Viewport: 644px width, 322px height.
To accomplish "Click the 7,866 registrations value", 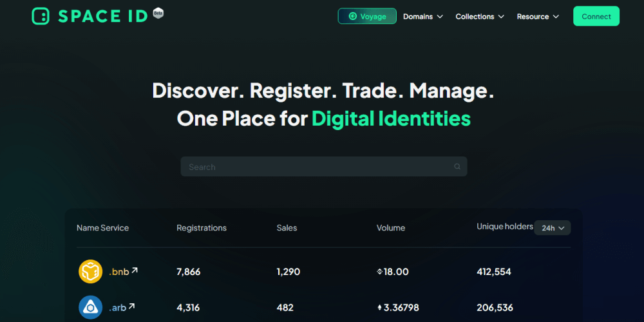I will coord(189,272).
